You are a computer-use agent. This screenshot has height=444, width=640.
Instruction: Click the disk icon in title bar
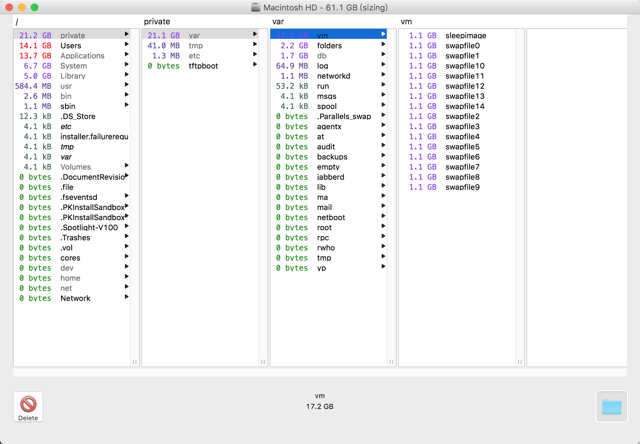tap(256, 7)
